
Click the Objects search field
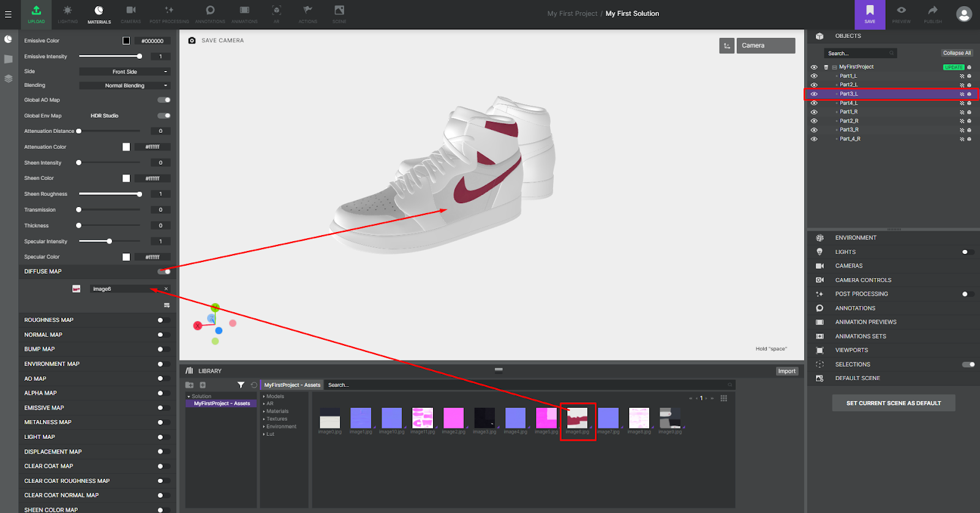(x=860, y=53)
